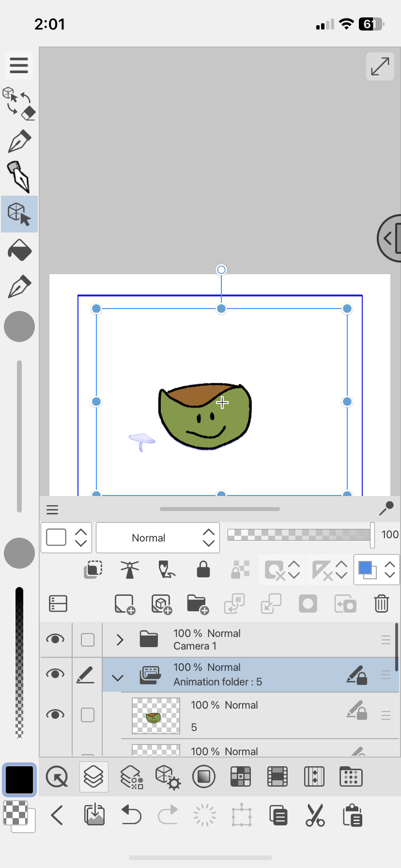Paste with clipboard icon
This screenshot has height=868, width=401.
[x=352, y=815]
